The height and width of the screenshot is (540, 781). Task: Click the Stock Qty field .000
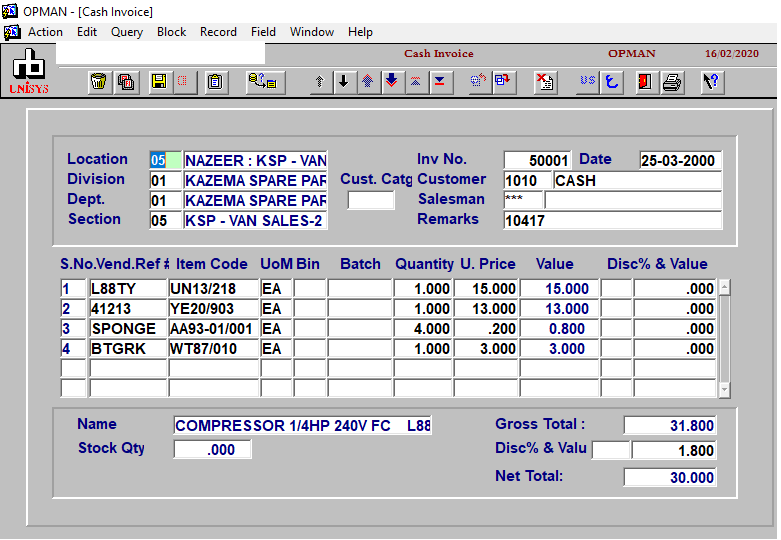pos(212,449)
